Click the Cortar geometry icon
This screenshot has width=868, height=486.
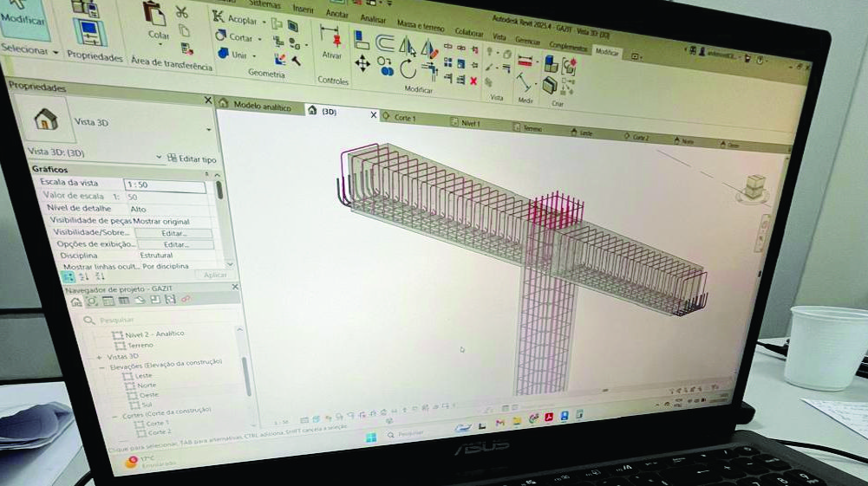coord(221,36)
